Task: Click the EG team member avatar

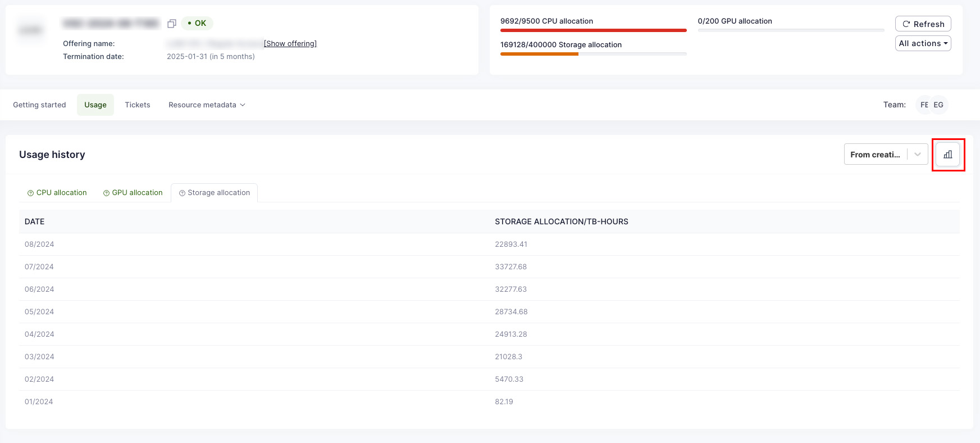Action: pos(938,105)
